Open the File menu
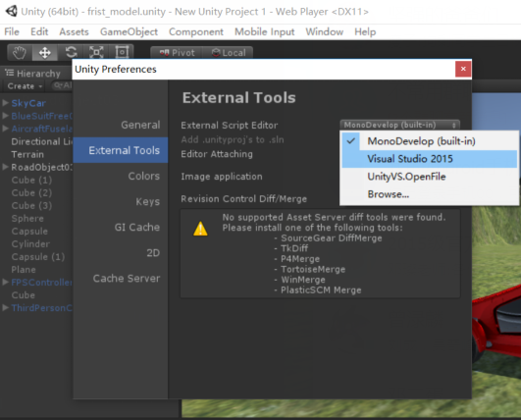 click(x=12, y=32)
